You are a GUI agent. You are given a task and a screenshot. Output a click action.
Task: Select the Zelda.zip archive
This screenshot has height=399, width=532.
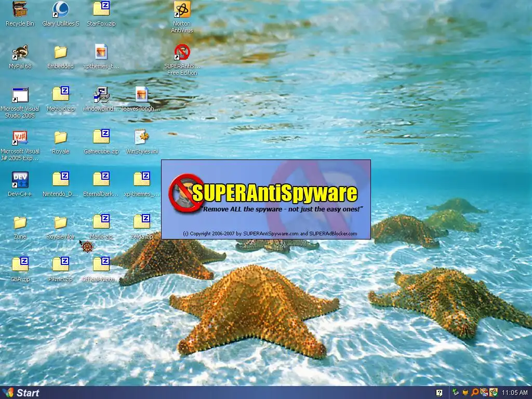[142, 228]
